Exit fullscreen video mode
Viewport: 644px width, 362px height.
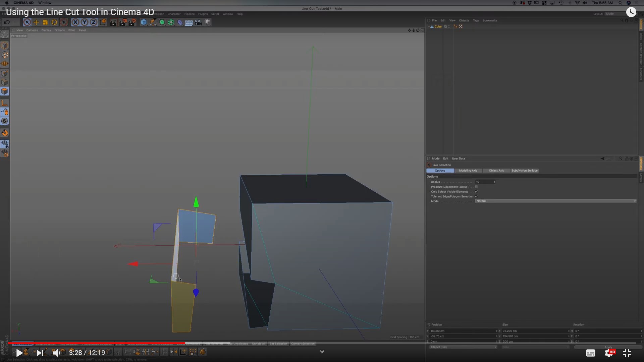click(x=627, y=353)
